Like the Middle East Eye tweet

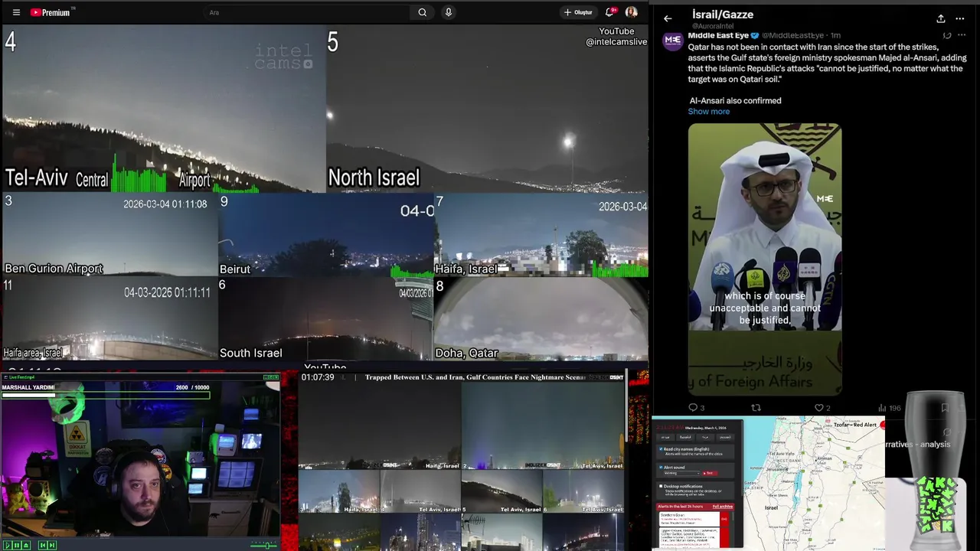pyautogui.click(x=822, y=408)
